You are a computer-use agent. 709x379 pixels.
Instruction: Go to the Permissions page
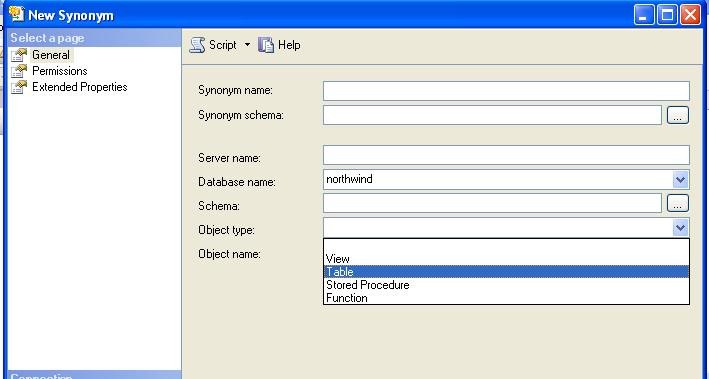point(60,71)
